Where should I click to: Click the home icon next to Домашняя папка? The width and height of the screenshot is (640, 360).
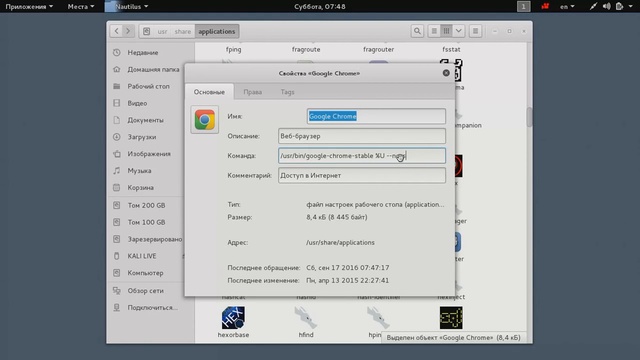pos(117,69)
